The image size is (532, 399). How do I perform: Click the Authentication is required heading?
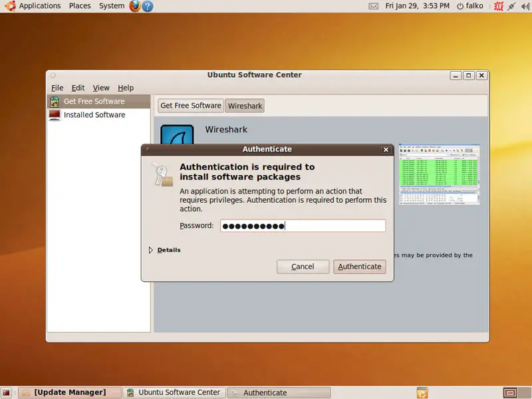click(x=247, y=172)
